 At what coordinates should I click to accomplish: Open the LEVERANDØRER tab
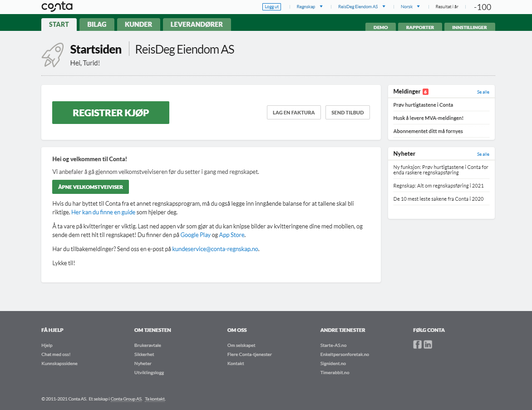[x=197, y=25]
